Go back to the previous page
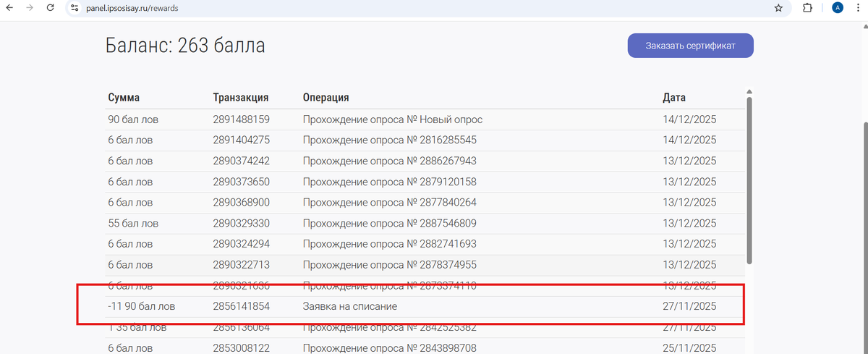This screenshot has width=868, height=354. click(9, 8)
